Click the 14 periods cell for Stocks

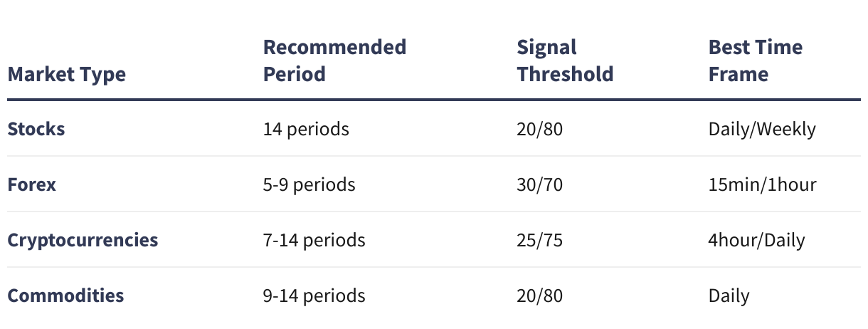tap(306, 129)
